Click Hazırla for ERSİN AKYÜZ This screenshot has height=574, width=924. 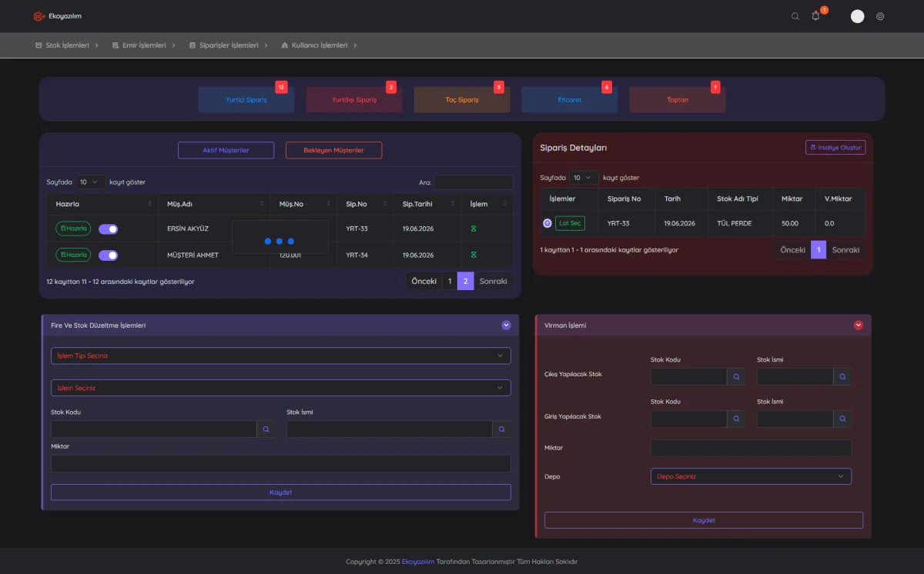pos(74,229)
